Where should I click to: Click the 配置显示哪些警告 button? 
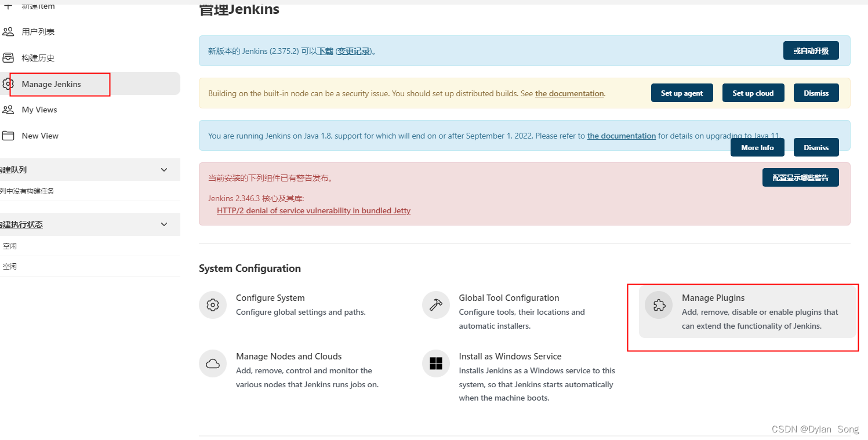pyautogui.click(x=801, y=177)
